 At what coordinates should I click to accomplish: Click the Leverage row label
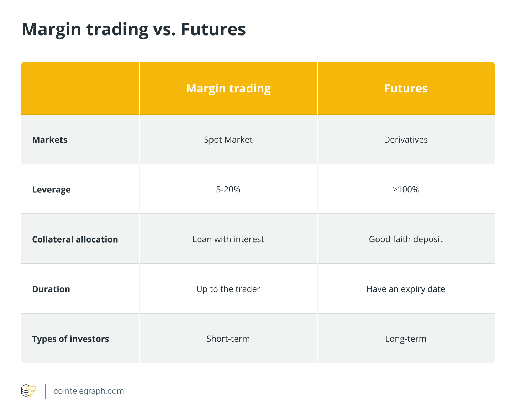[x=51, y=190]
